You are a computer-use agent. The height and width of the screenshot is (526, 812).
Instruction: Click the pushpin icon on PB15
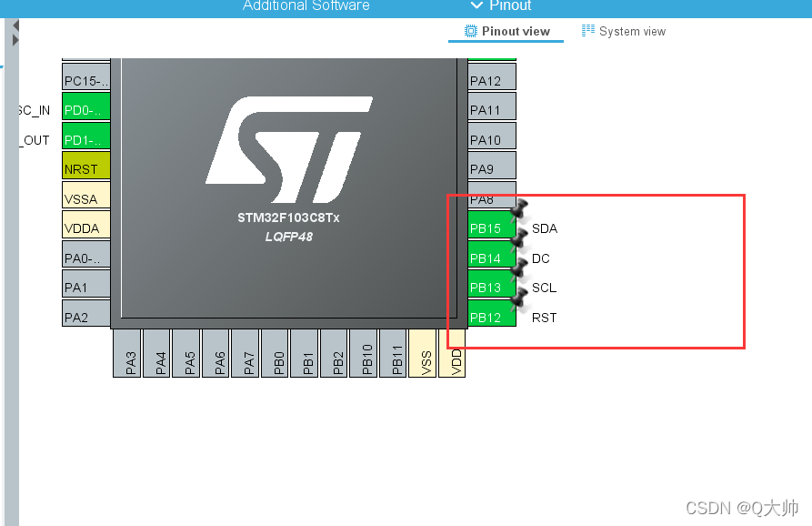click(519, 208)
